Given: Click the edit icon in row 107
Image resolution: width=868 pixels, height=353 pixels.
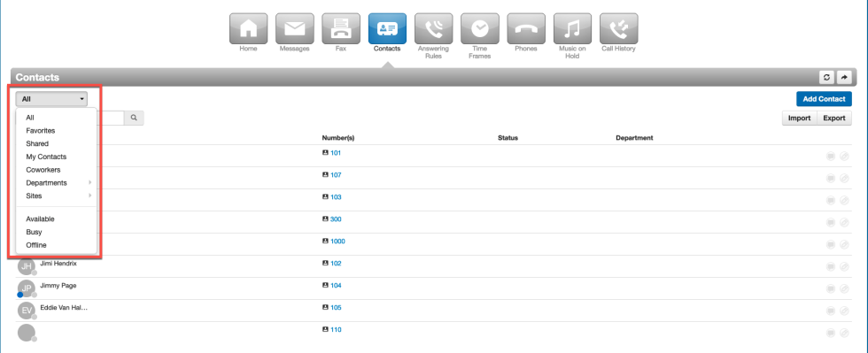Looking at the screenshot, I should pyautogui.click(x=844, y=178).
